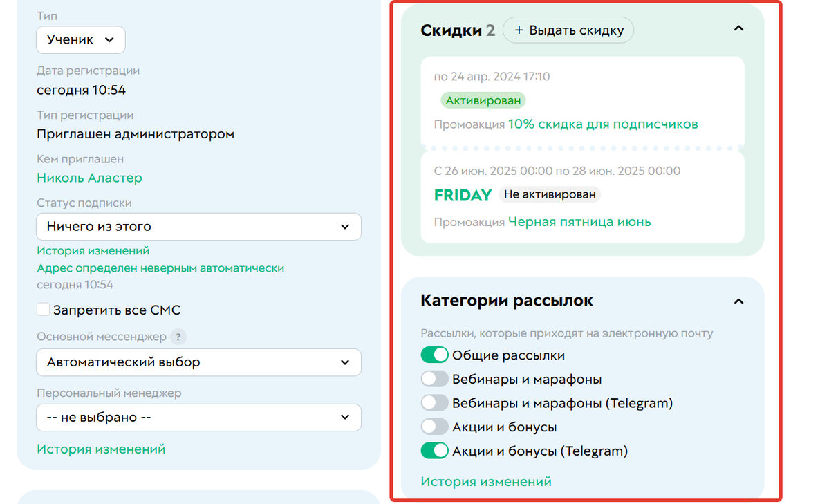Enable the Вебинары и марафоны (Telegram) toggle
The image size is (829, 504).
click(x=435, y=402)
